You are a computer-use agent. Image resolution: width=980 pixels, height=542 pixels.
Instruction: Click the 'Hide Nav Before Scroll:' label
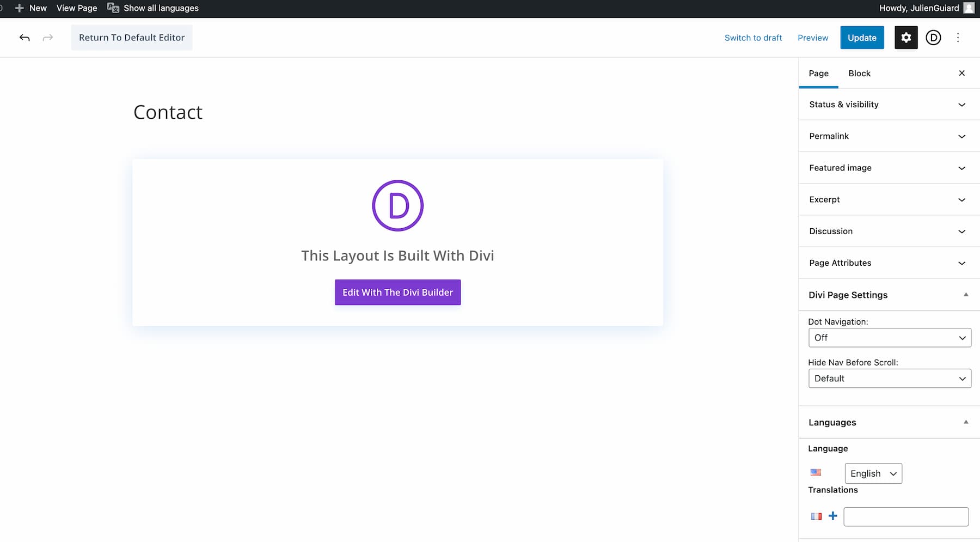point(853,363)
